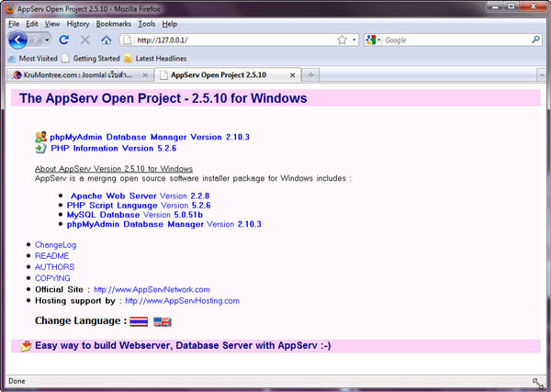Open the Tools menu
Image resolution: width=551 pixels, height=392 pixels.
tap(147, 24)
